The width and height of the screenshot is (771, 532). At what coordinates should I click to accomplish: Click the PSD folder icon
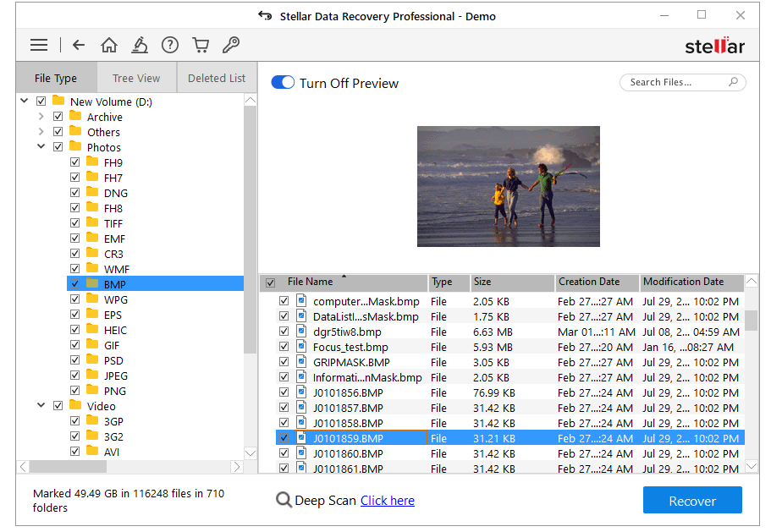click(92, 359)
